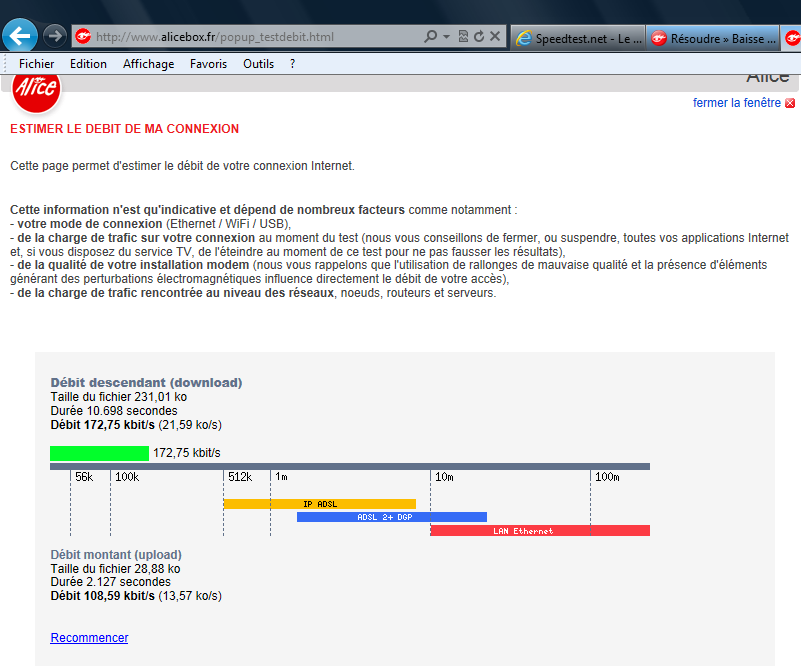Click the text Durée 10.698 secondes
This screenshot has width=801, height=667.
click(114, 411)
